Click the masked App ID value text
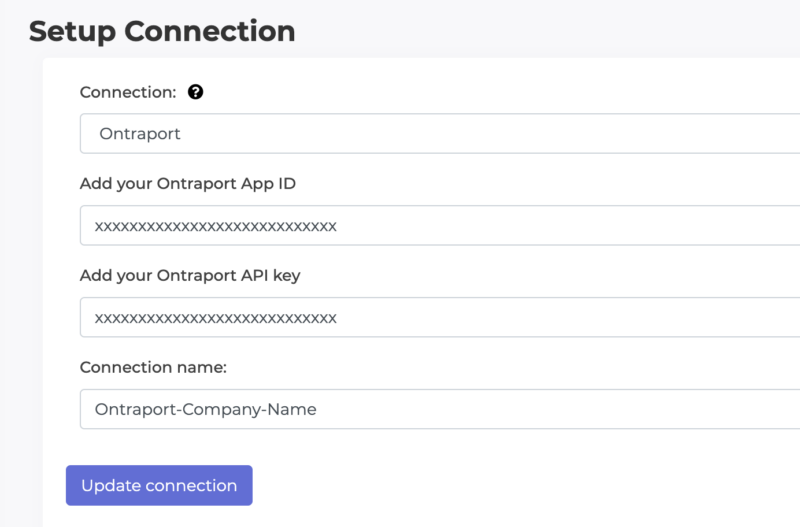This screenshot has width=800, height=527. (x=215, y=227)
